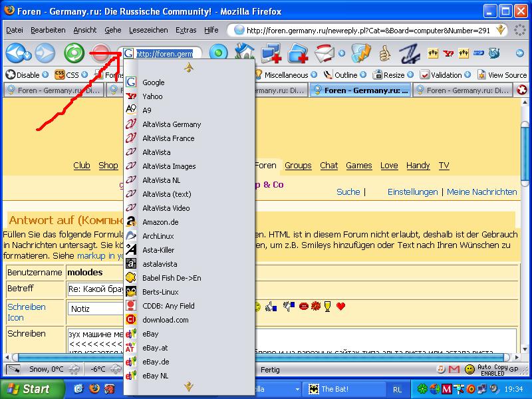Expand the Miscellaneous dropdown arrow
Viewport: 532px width, 399px height.
[x=314, y=74]
